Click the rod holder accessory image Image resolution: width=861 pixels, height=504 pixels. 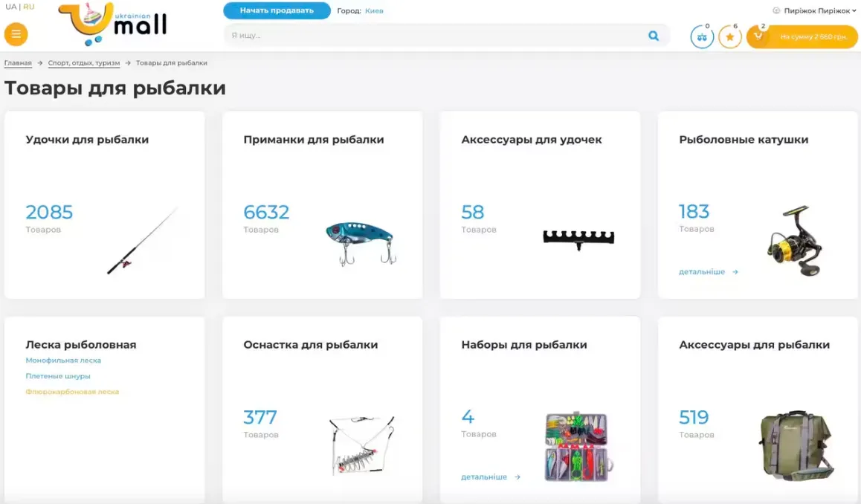click(578, 239)
